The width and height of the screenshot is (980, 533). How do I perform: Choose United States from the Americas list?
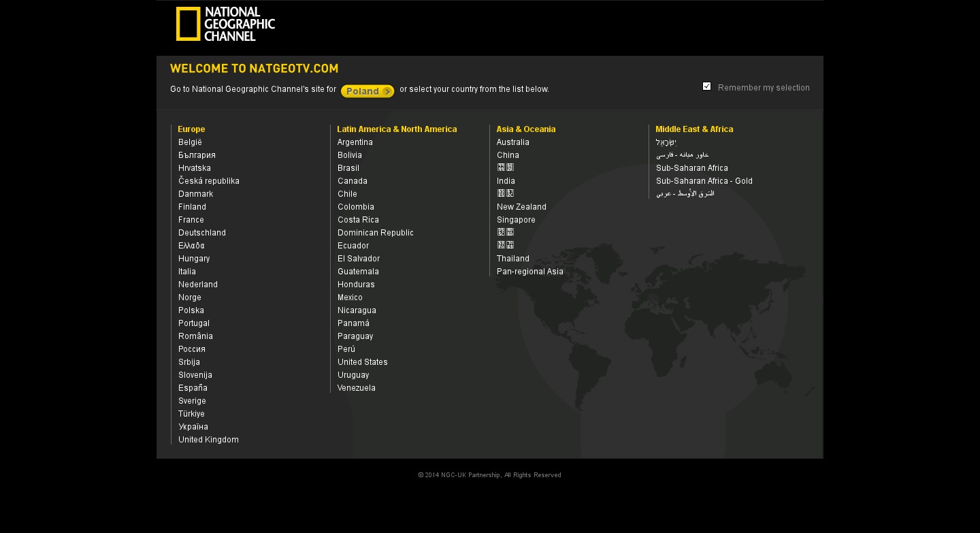coord(362,362)
